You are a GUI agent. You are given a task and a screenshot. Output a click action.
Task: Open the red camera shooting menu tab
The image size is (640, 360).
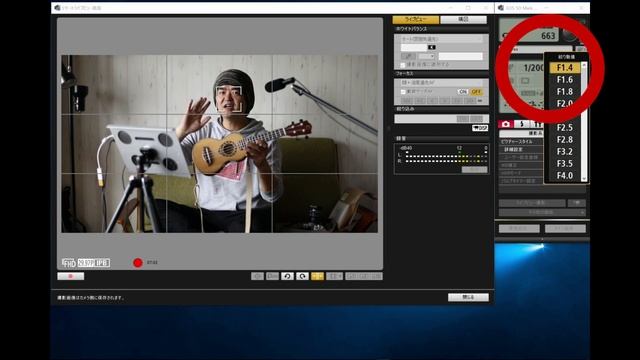point(506,124)
